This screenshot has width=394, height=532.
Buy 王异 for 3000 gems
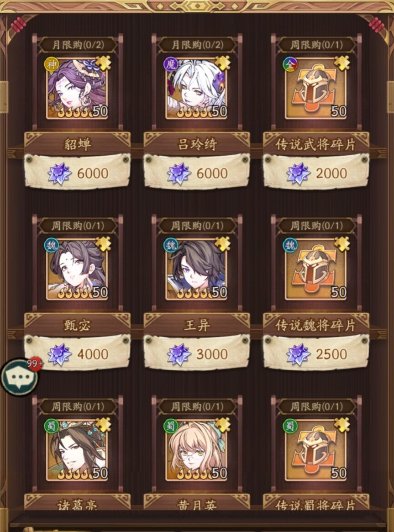[197, 352]
